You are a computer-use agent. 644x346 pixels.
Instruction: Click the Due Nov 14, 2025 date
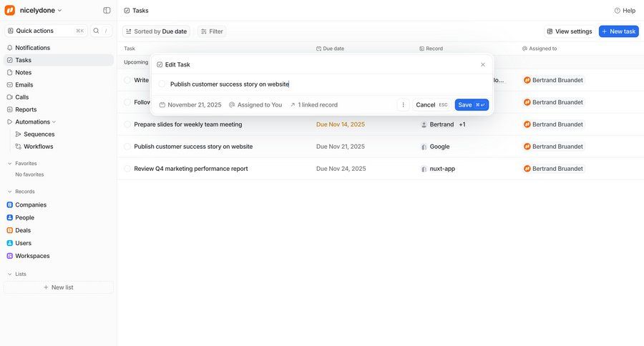pos(340,124)
